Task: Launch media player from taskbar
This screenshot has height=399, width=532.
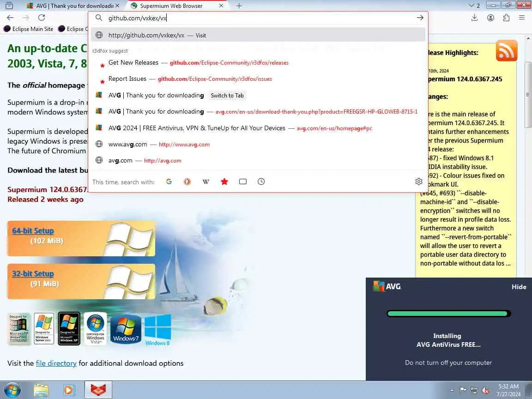Action: [x=68, y=390]
